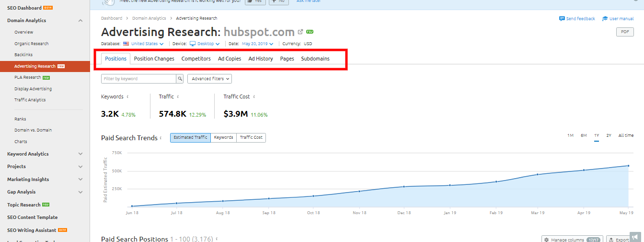This screenshot has height=242, width=644.
Task: Click info icon beside Paid Search Trends
Action: (x=161, y=138)
